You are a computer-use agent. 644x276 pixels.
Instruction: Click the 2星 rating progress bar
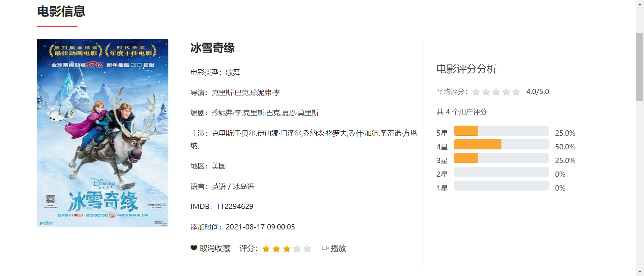pos(501,172)
